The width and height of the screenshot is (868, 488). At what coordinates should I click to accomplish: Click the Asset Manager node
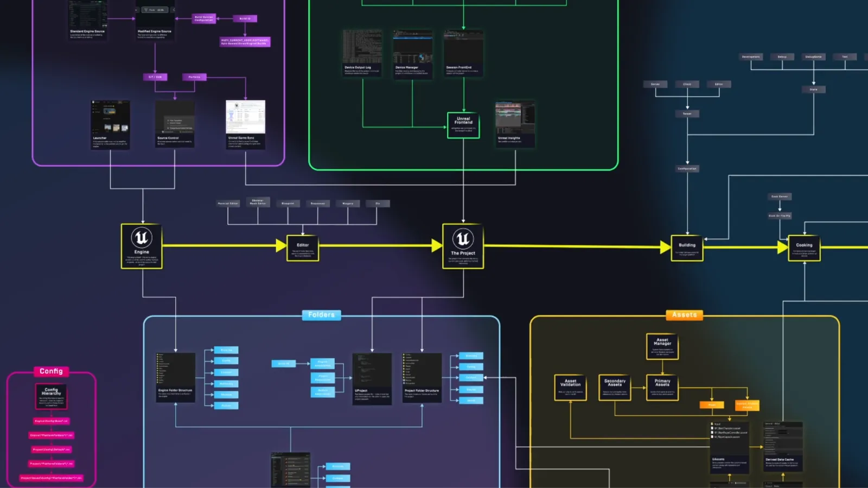click(662, 346)
